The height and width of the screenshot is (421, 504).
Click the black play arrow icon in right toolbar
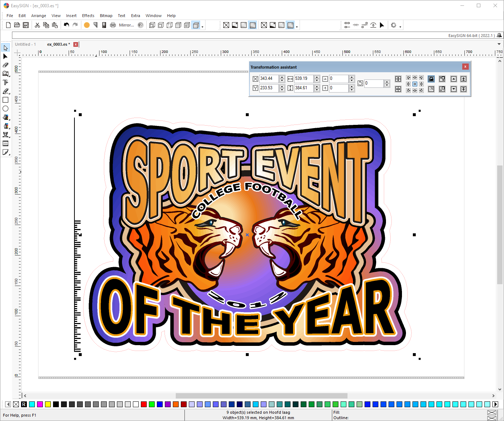[382, 25]
